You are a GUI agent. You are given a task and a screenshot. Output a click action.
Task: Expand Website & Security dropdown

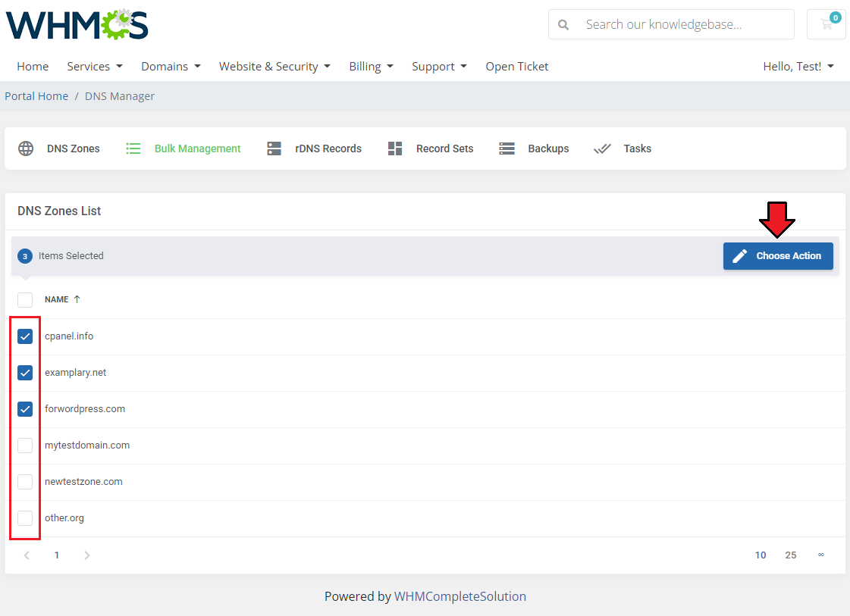coord(274,66)
